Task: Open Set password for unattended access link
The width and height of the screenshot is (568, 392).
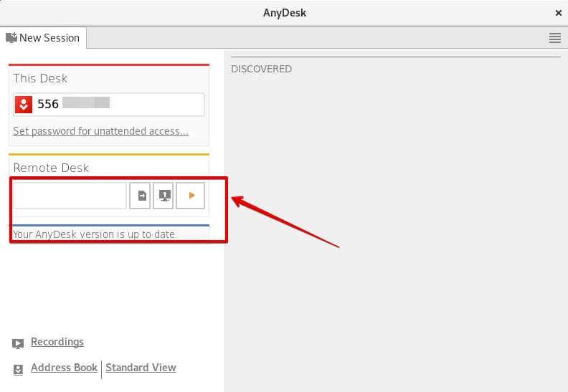Action: click(100, 131)
